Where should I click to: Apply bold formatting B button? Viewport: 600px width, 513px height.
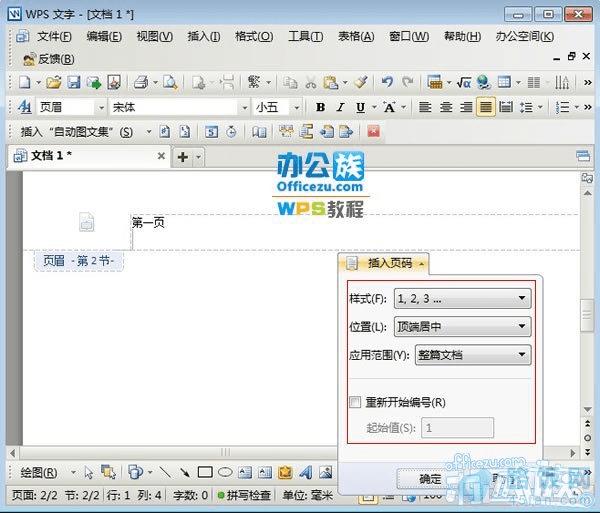(x=320, y=107)
